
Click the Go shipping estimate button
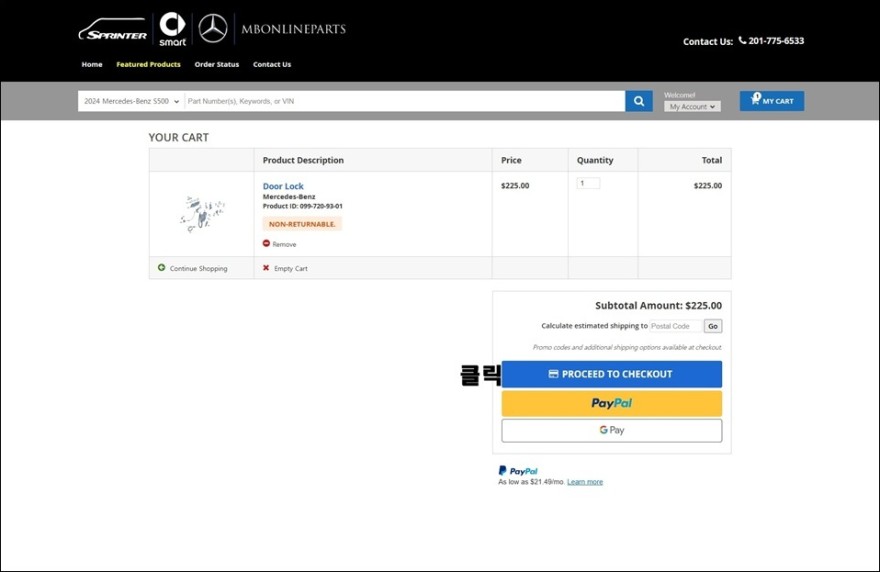tap(713, 326)
